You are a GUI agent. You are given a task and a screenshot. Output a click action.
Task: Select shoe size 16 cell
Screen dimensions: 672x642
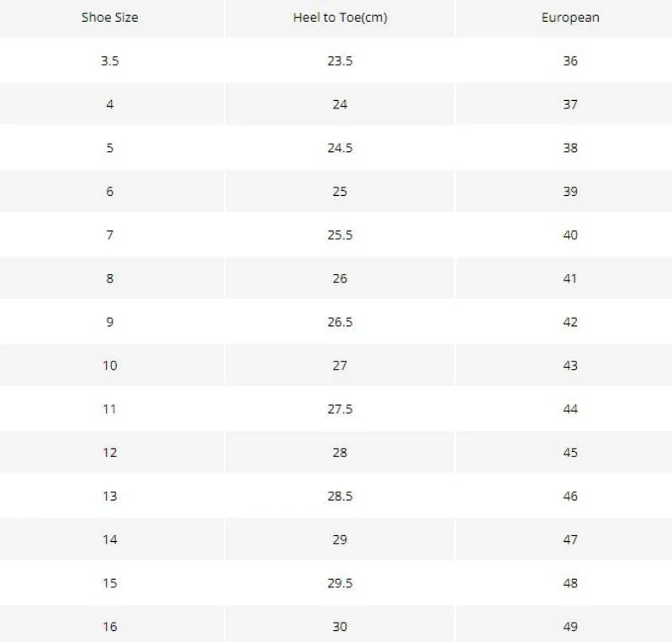110,627
